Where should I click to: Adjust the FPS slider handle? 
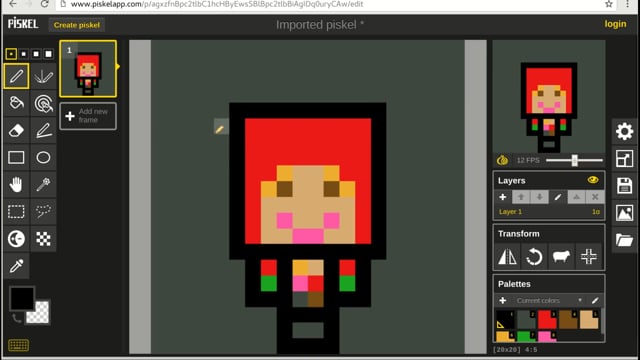click(574, 160)
